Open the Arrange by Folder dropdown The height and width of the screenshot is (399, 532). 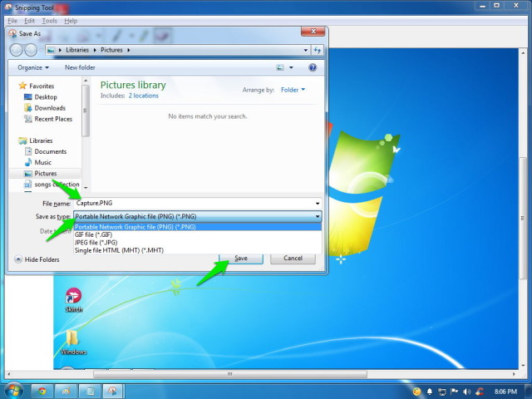click(293, 90)
